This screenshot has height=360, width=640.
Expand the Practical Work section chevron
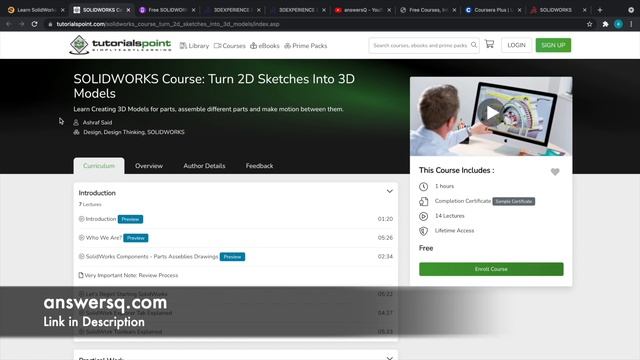(x=389, y=358)
